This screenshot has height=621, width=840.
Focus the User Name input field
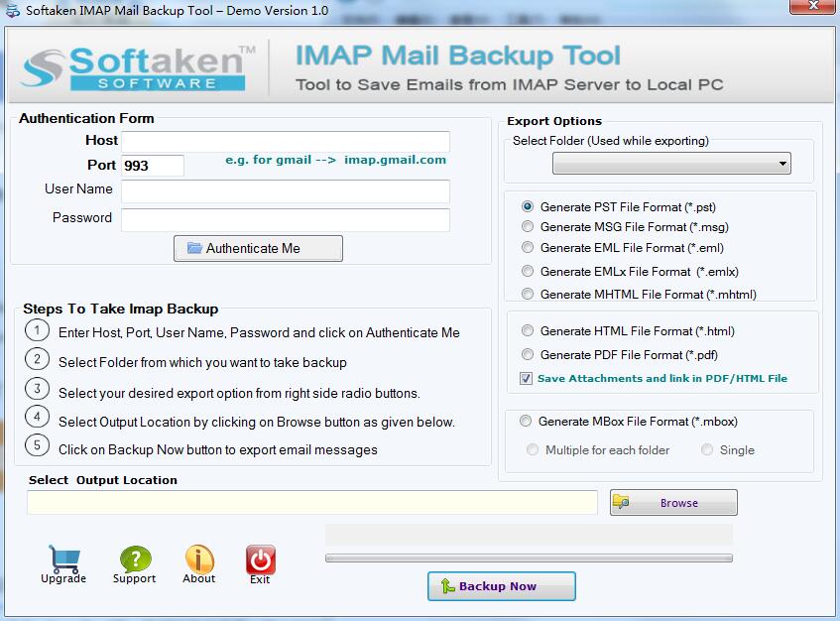point(286,190)
